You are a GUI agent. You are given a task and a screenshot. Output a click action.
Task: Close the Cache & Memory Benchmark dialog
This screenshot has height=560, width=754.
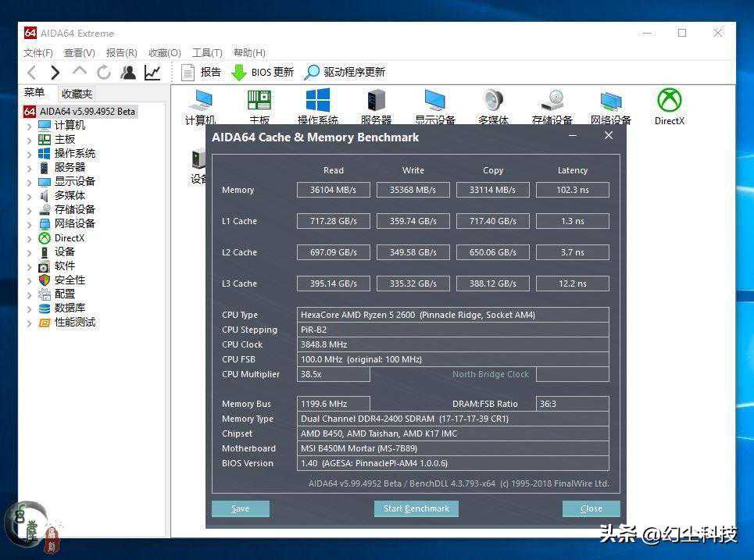[609, 135]
